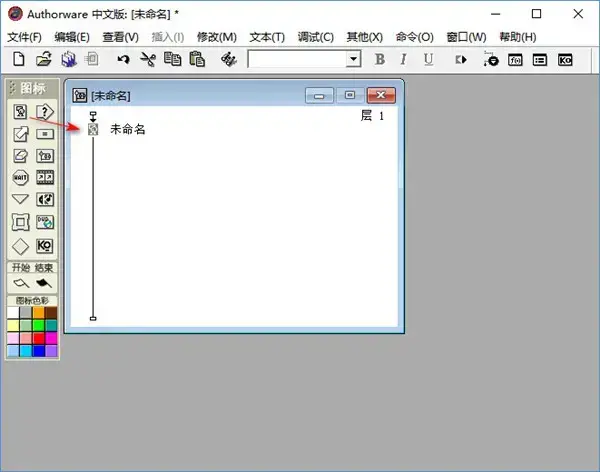Select the WAIT icon in palette

pos(20,178)
